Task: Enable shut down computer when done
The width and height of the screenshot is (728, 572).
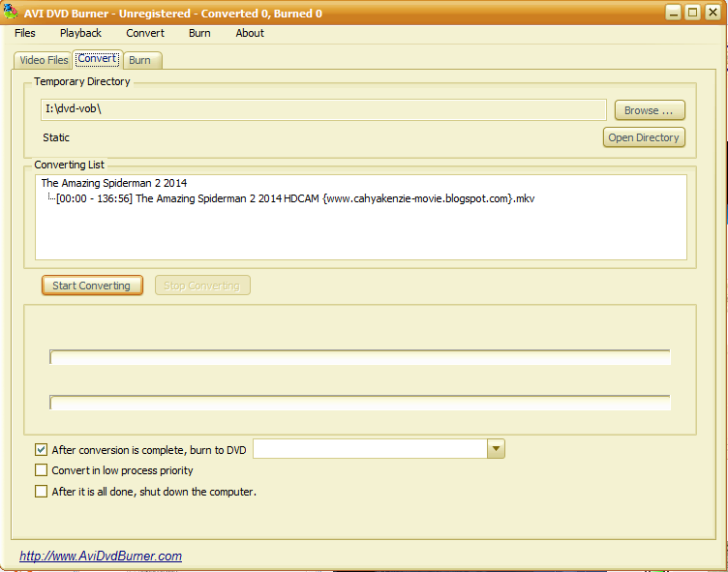Action: (x=41, y=492)
